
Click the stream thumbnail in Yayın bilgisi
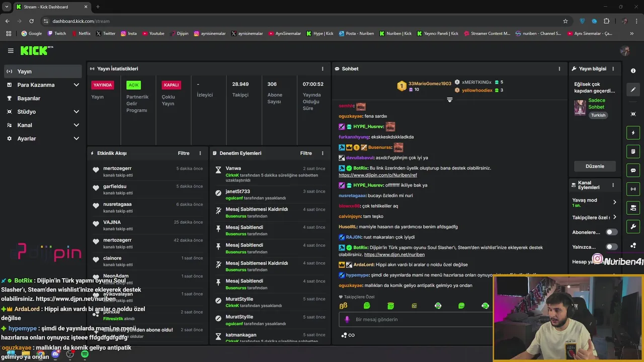point(580,108)
